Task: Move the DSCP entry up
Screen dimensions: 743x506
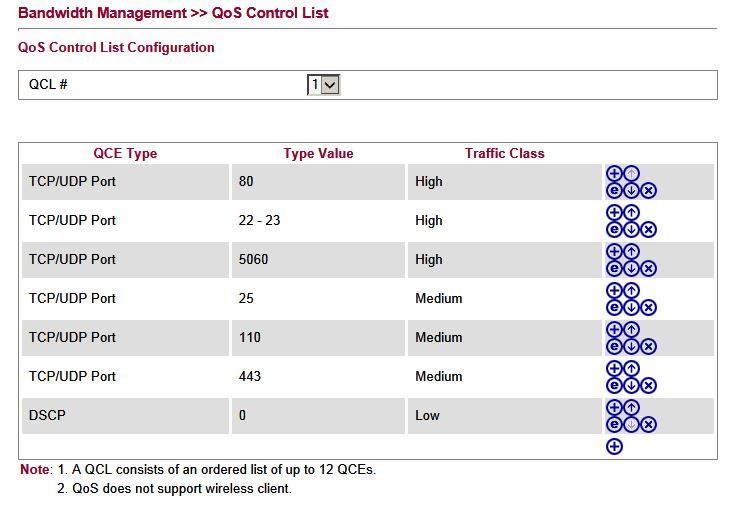Action: coord(631,407)
